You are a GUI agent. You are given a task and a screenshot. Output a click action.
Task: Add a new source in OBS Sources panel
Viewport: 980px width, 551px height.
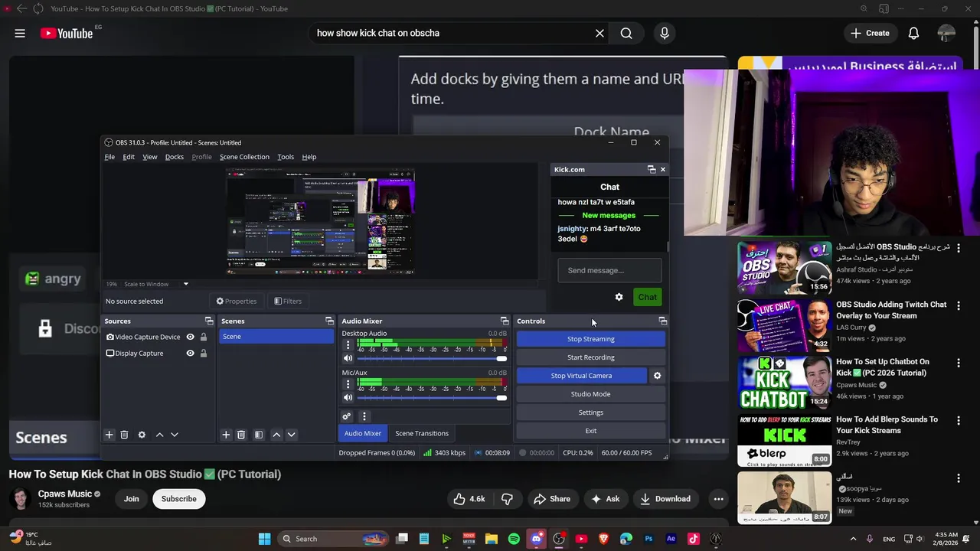tap(109, 435)
